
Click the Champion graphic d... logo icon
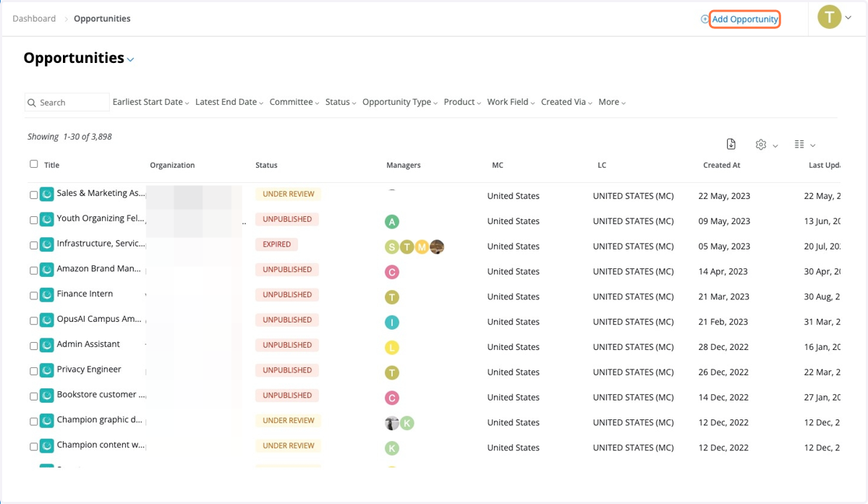(x=47, y=421)
